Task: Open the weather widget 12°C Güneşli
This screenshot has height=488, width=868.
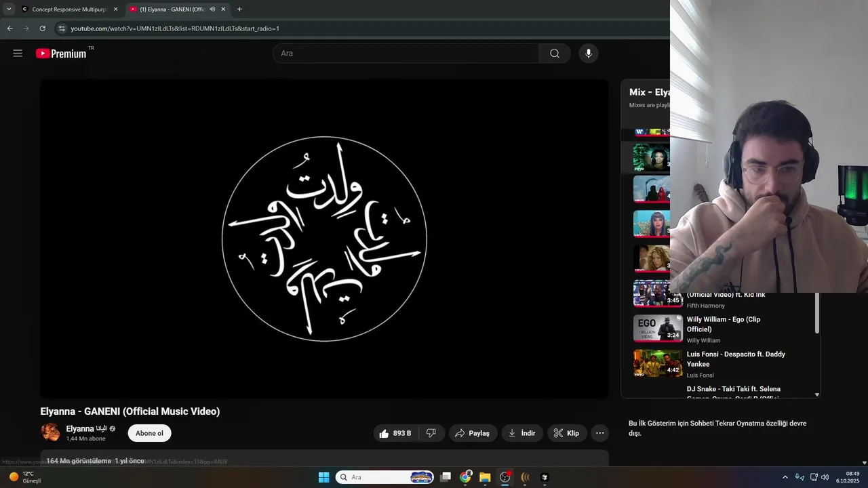Action: point(26,477)
